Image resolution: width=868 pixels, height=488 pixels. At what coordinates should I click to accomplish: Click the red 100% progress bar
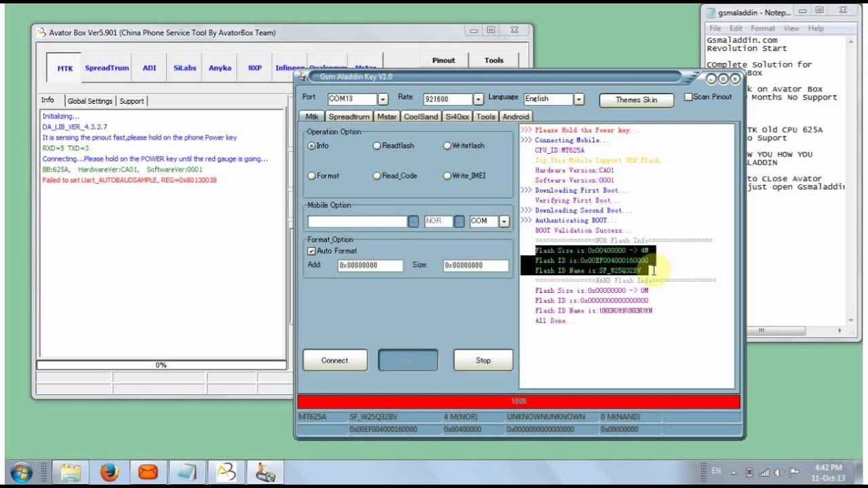(x=519, y=401)
